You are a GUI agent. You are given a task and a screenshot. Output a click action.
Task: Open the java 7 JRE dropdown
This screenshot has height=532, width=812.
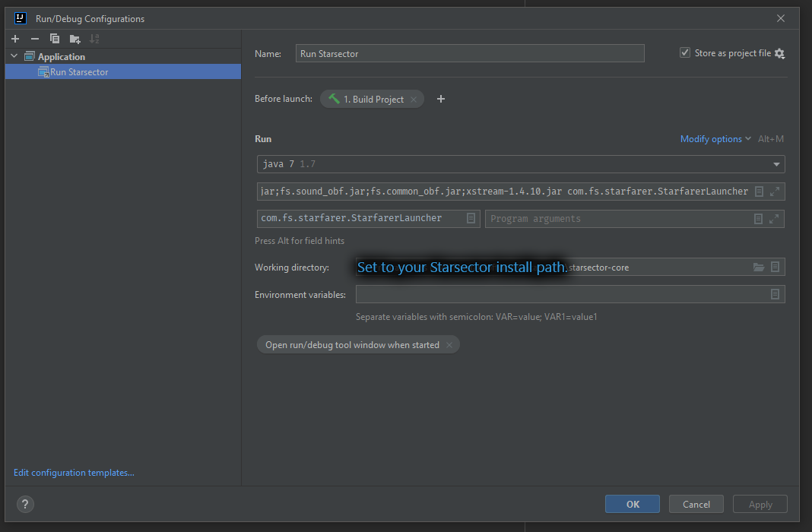point(776,164)
